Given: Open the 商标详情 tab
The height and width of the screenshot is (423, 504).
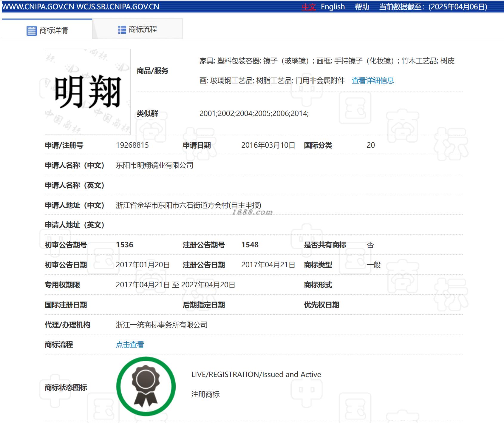Looking at the screenshot, I should tap(47, 29).
